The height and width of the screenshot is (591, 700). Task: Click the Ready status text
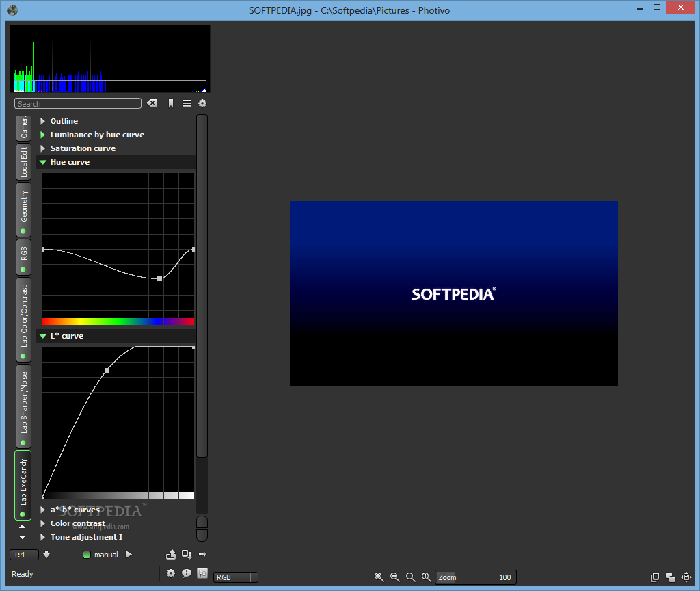coord(23,574)
